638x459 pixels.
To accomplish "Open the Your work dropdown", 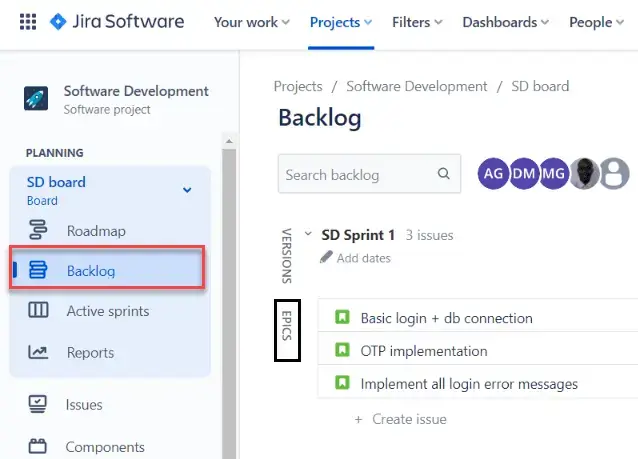I will [251, 22].
